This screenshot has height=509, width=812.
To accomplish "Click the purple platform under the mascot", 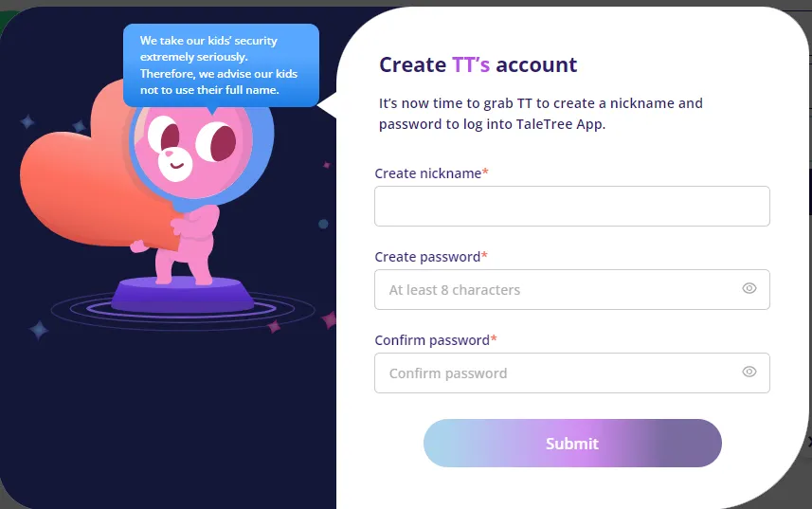I will click(182, 295).
